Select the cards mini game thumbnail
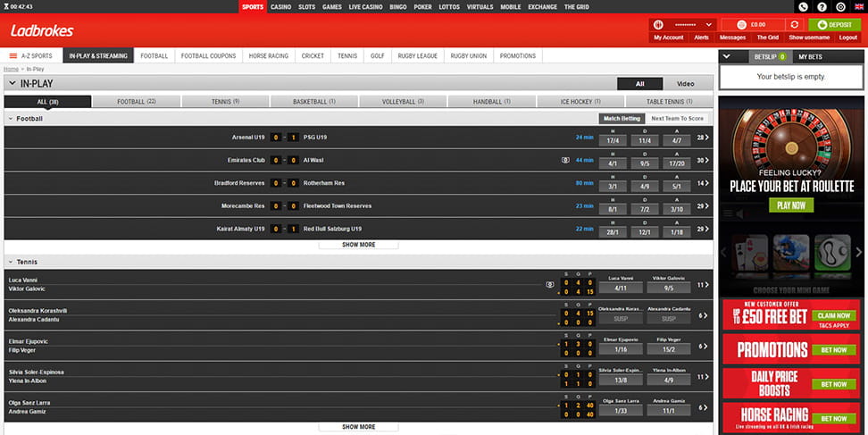This screenshot has width=868, height=435. pyautogui.click(x=751, y=253)
